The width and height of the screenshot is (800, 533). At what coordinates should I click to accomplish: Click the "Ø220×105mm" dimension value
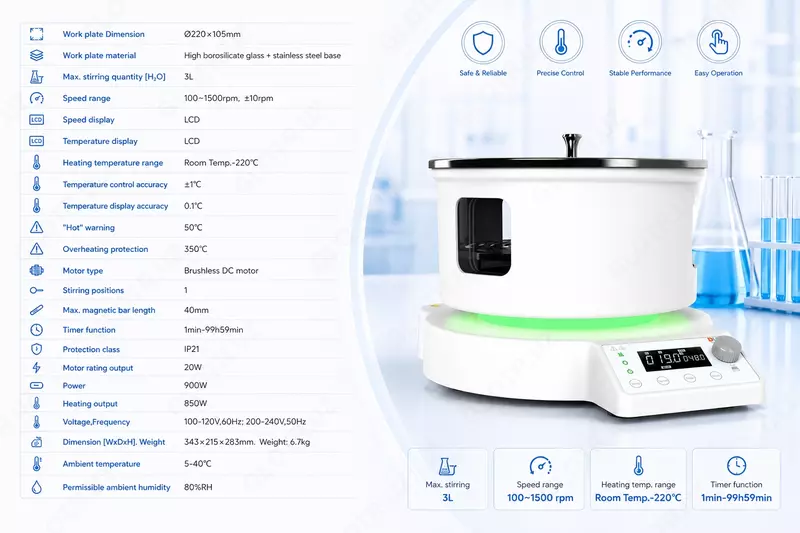[x=212, y=34]
